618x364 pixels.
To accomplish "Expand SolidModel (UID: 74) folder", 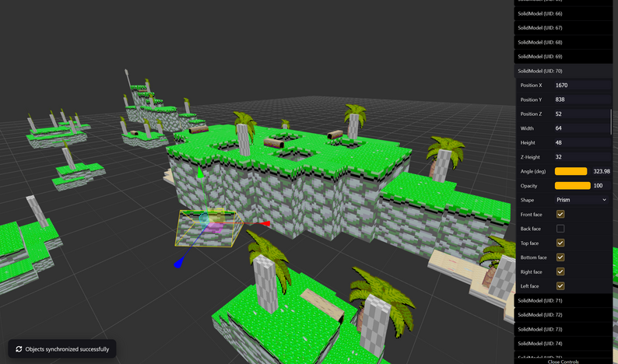I will click(x=564, y=344).
